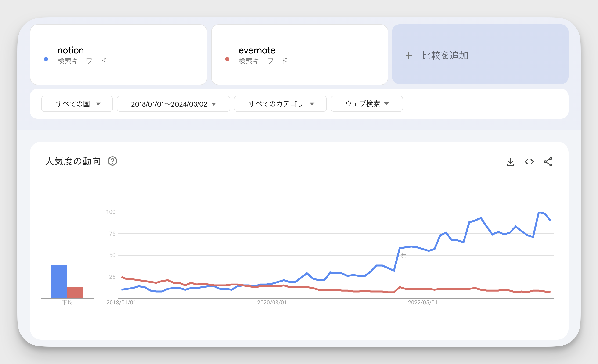The height and width of the screenshot is (364, 598).
Task: Add a comparison term via 比較を追加
Action: [480, 54]
